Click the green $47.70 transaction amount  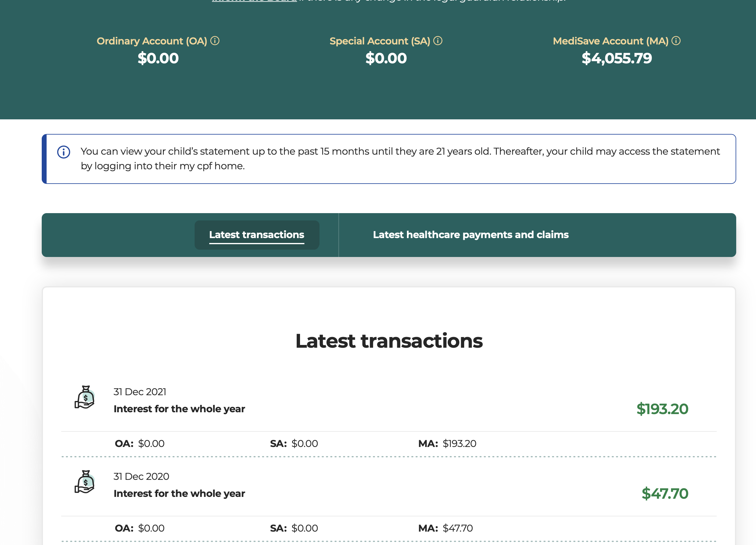665,493
